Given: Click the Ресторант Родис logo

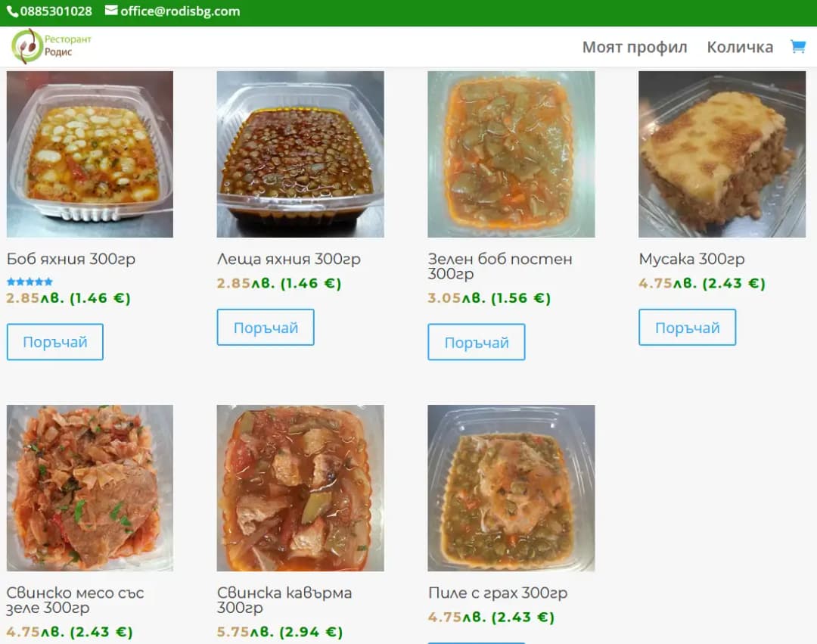Looking at the screenshot, I should 49,45.
